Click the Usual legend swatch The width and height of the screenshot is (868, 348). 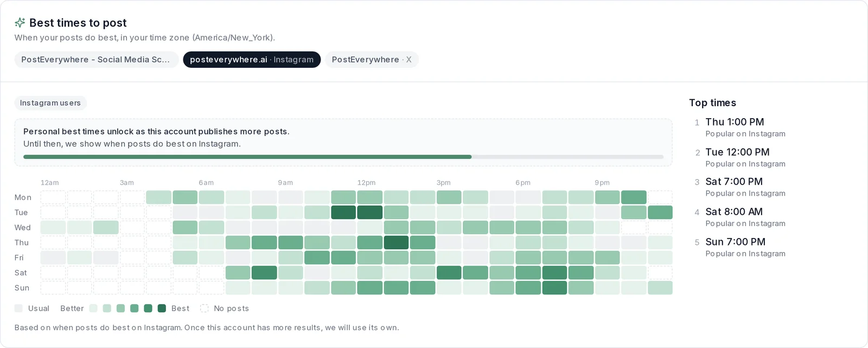[18, 308]
